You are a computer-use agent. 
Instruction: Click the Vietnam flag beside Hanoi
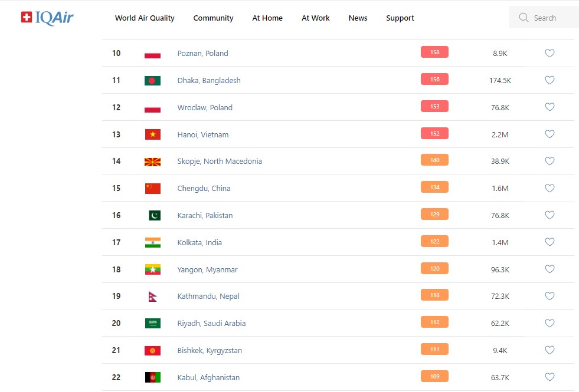[152, 134]
